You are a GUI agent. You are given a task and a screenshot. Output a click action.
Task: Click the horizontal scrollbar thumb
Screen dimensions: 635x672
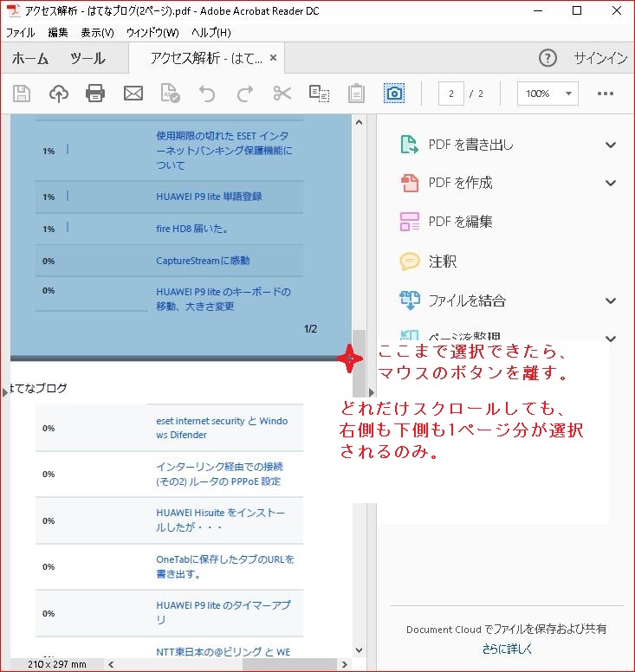click(x=289, y=664)
